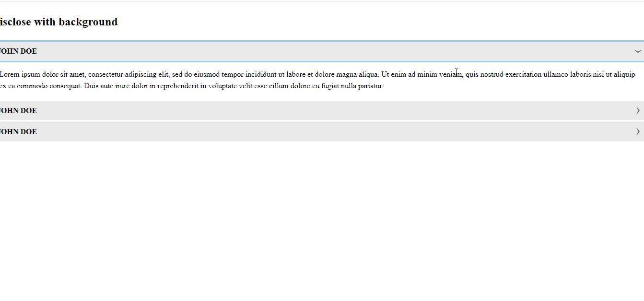Expand the third JOHN DOE panel
644x301 pixels.
coord(322,132)
